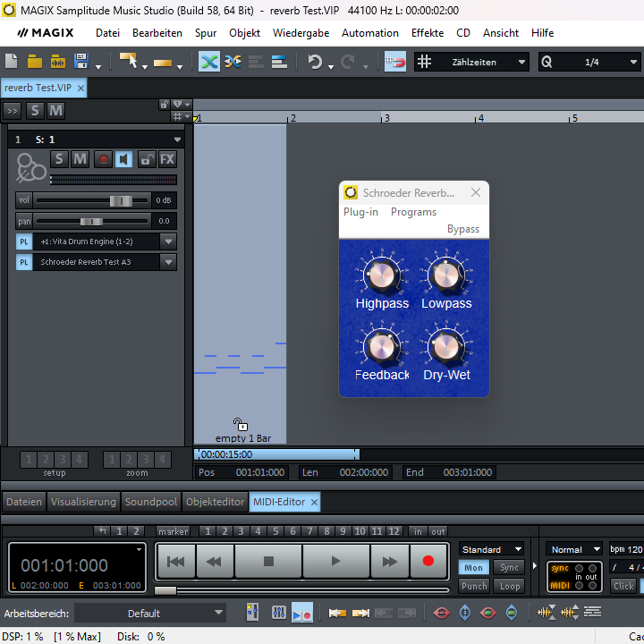This screenshot has height=644, width=644.
Task: Adjust track 1 pan slider handle
Action: point(91,222)
